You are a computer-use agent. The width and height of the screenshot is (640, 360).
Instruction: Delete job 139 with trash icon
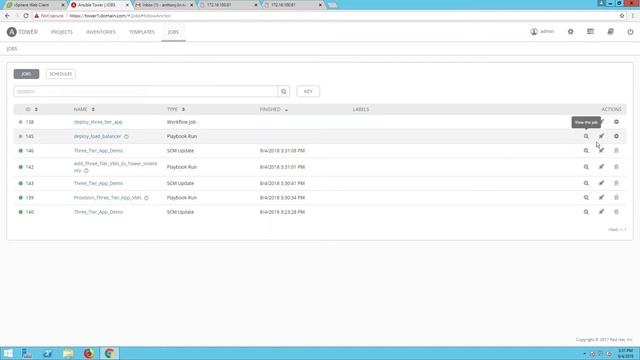coord(616,198)
